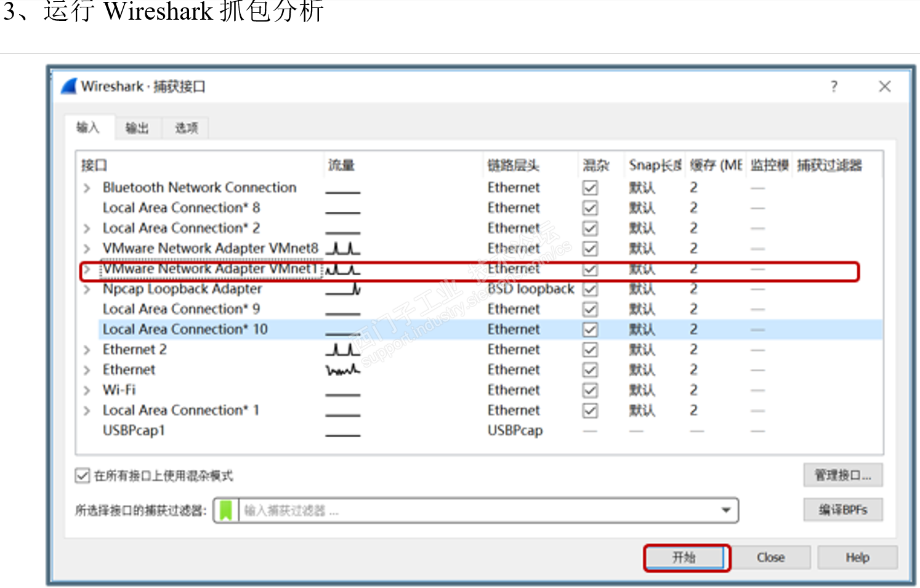This screenshot has height=588, width=920.
Task: Select the Local Area Connection* 10 name
Action: [185, 329]
